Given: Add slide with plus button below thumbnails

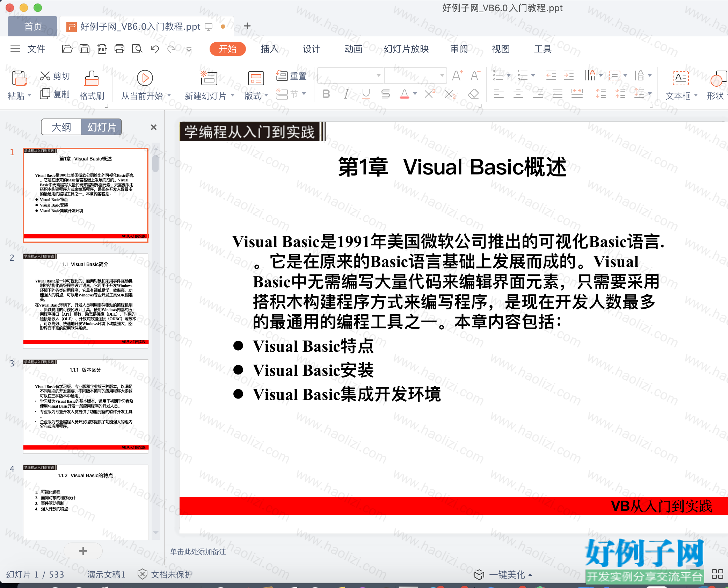Looking at the screenshot, I should [83, 551].
